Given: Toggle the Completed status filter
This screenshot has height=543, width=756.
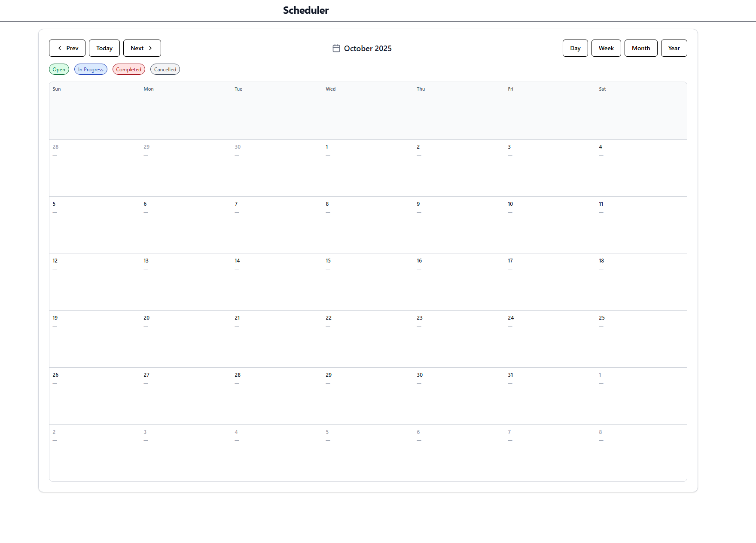Looking at the screenshot, I should coord(128,69).
